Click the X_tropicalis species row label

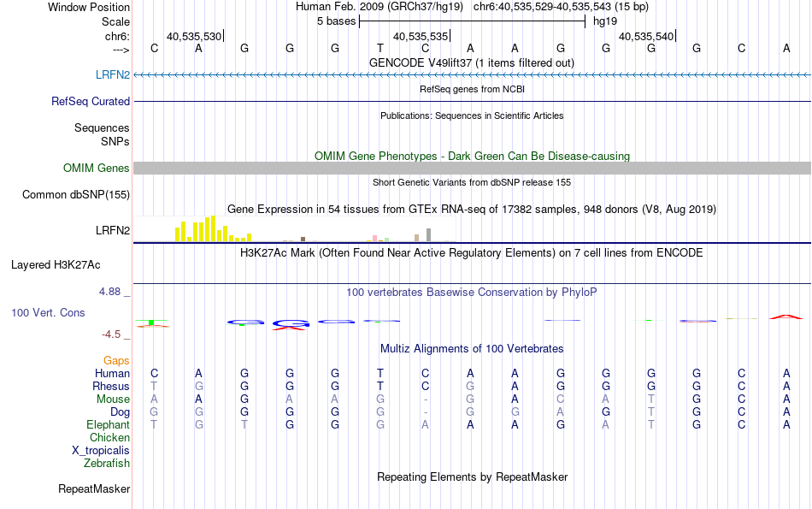coord(101,451)
